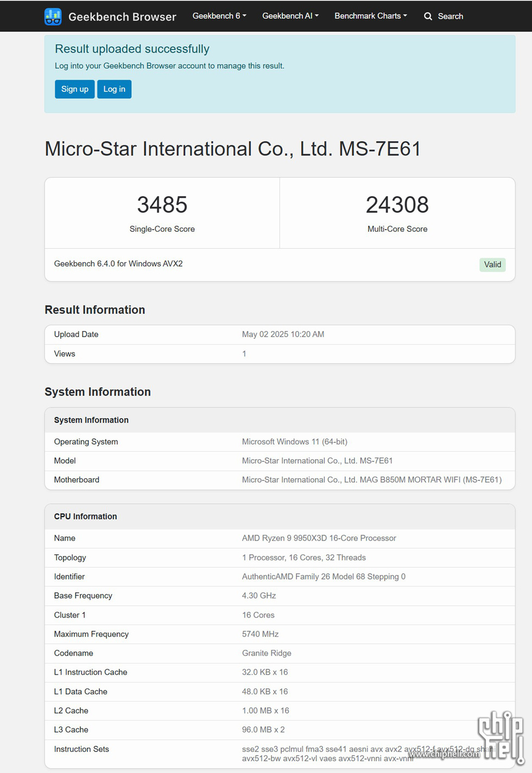This screenshot has height=773, width=532.
Task: Click the 'Maximum Frequency' row label
Action: [x=91, y=634]
